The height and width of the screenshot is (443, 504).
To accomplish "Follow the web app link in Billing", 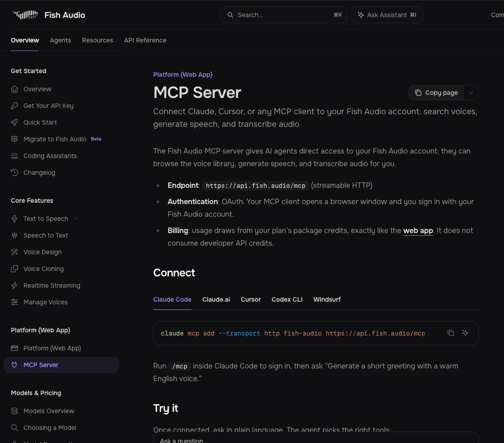I will point(418,230).
